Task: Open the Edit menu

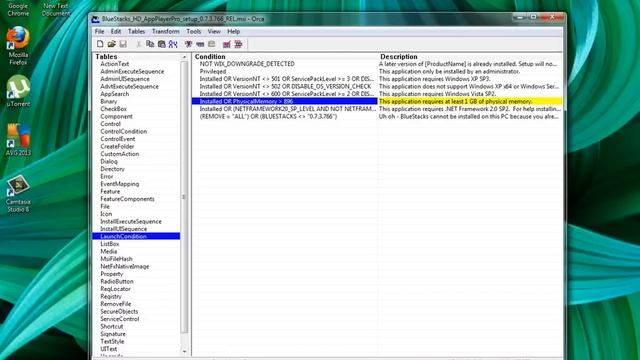Action: pos(116,31)
